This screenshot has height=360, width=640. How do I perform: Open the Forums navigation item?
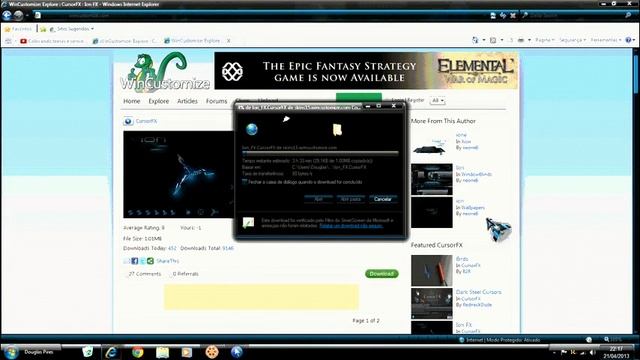pyautogui.click(x=216, y=101)
